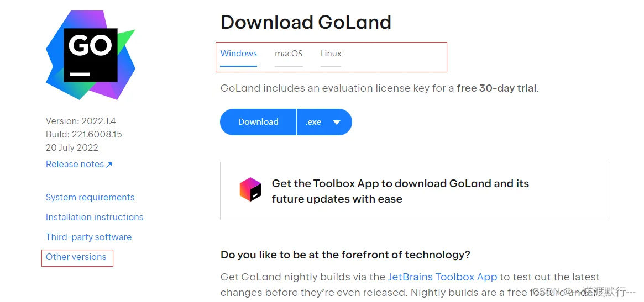
Task: Select the Windows tab
Action: point(239,54)
